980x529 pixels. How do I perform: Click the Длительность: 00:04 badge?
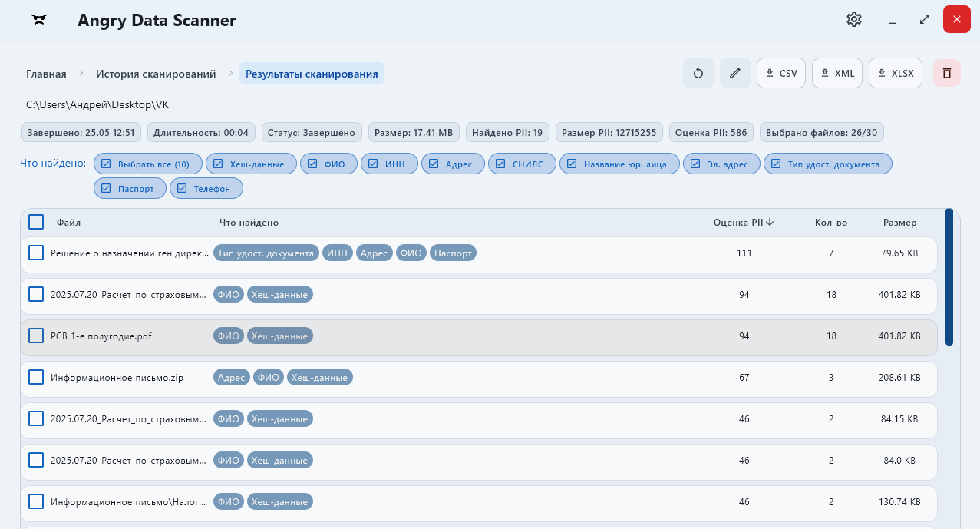[x=201, y=132]
